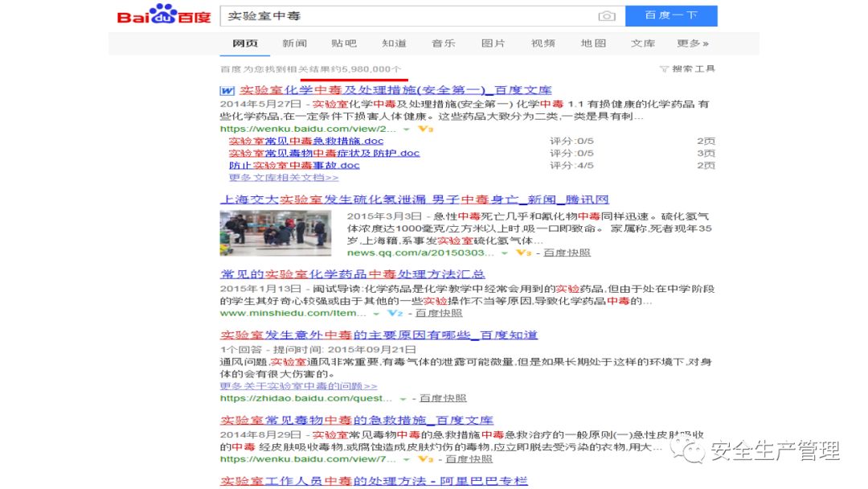Screen dimensions: 868x489
Task: Select the 网页 tab
Action: point(244,43)
